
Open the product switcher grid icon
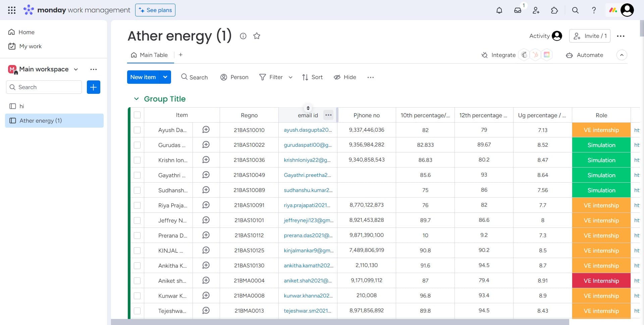pos(12,10)
